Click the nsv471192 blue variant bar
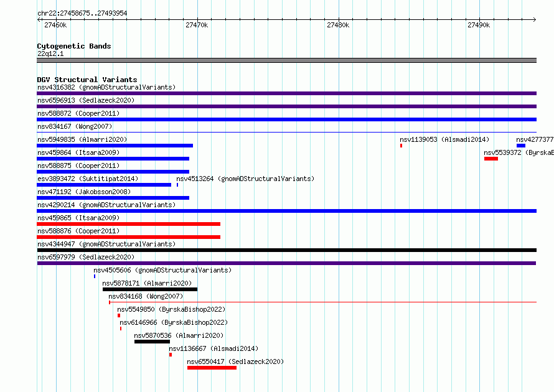This screenshot has width=554, height=392. 113,198
